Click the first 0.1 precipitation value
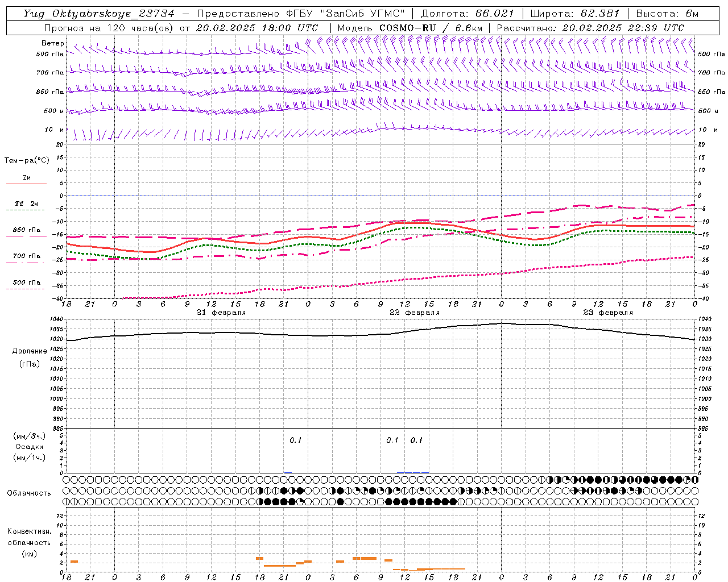Viewport: 728px width, 582px height. [296, 440]
